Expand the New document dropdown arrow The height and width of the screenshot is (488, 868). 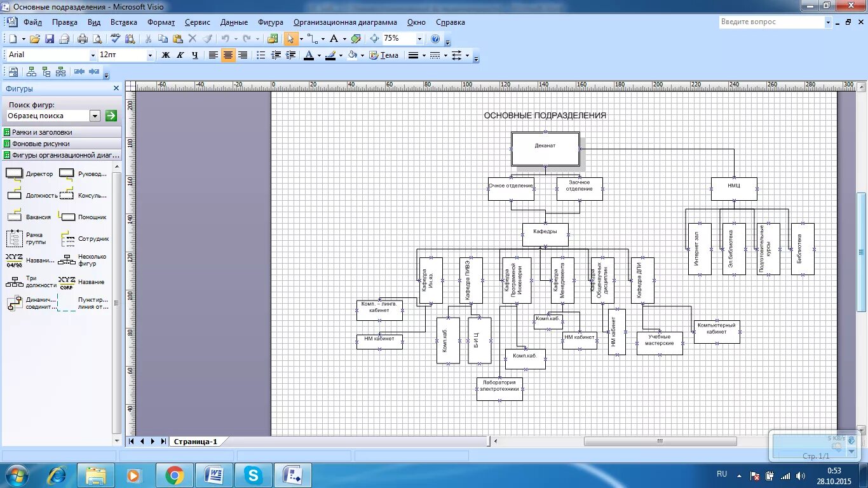22,39
